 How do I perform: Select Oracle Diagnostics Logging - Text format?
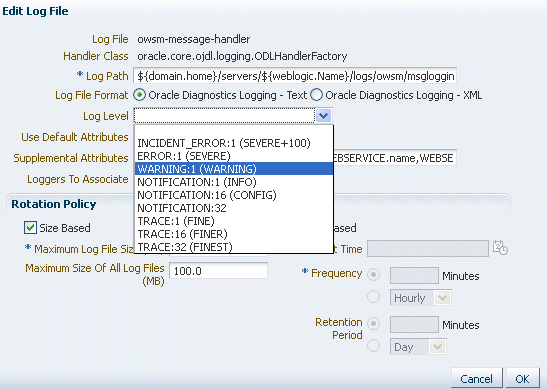[x=140, y=95]
